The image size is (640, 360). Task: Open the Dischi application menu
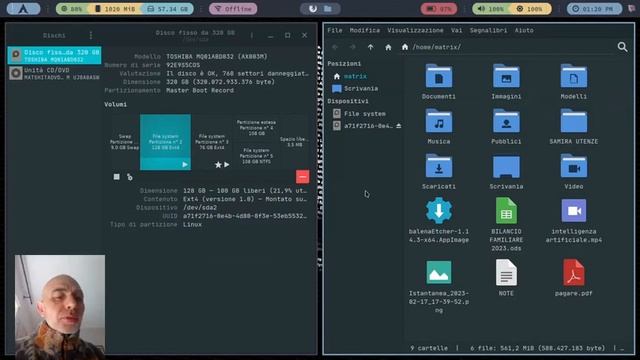coord(91,36)
